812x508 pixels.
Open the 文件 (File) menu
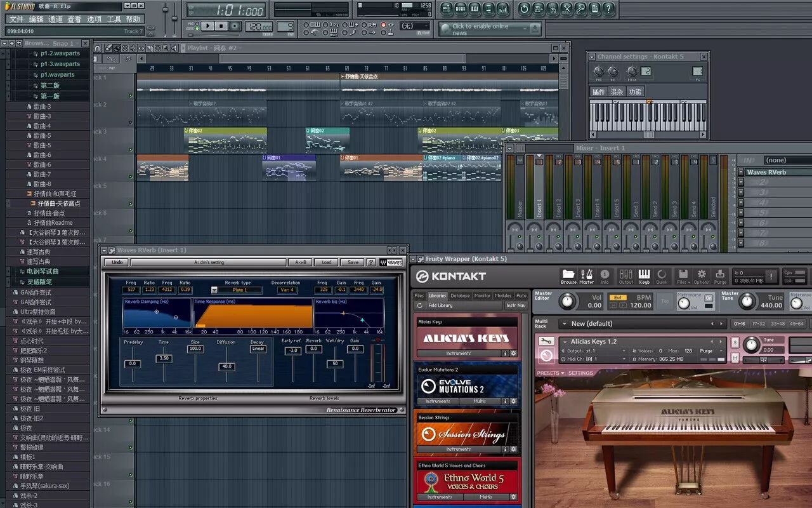point(16,19)
